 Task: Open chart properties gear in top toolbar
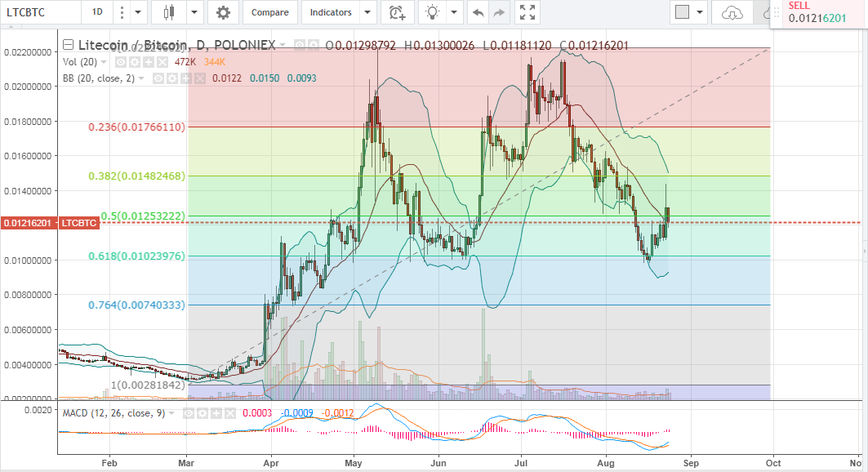click(x=223, y=12)
